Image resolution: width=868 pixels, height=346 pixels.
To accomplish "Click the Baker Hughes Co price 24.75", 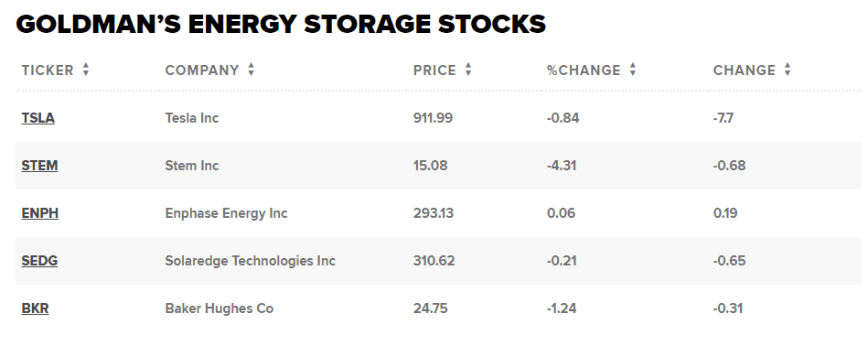I will (x=430, y=308).
